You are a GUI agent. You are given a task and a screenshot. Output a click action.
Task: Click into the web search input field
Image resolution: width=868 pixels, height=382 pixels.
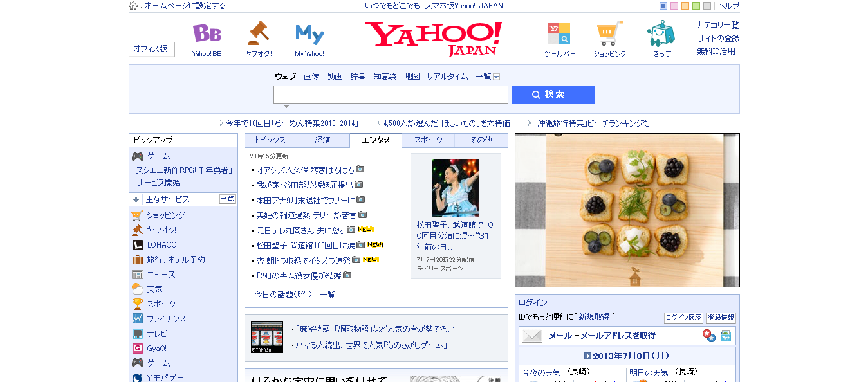391,95
